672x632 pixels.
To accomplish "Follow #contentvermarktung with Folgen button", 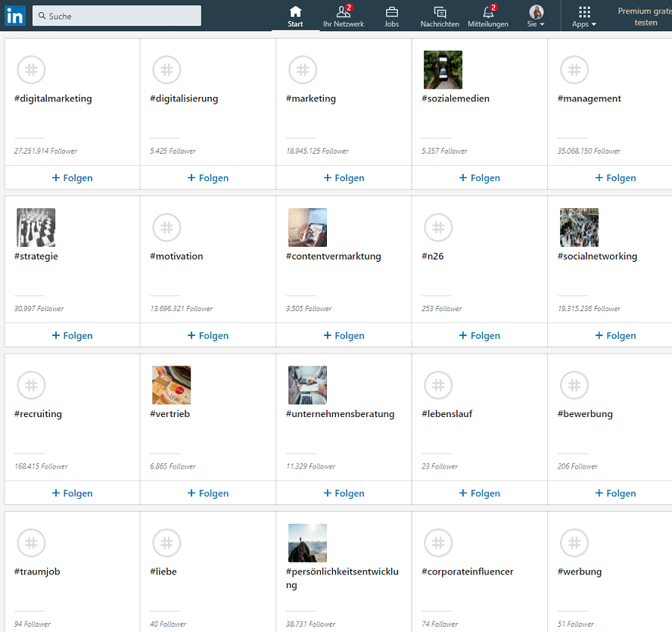I will [344, 336].
